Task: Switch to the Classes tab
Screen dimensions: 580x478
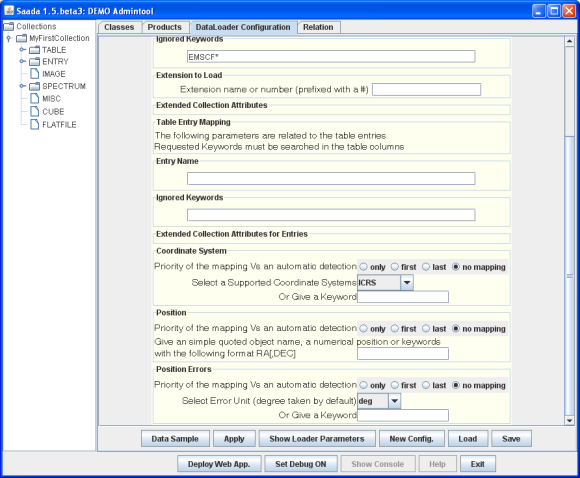Action: (x=119, y=27)
